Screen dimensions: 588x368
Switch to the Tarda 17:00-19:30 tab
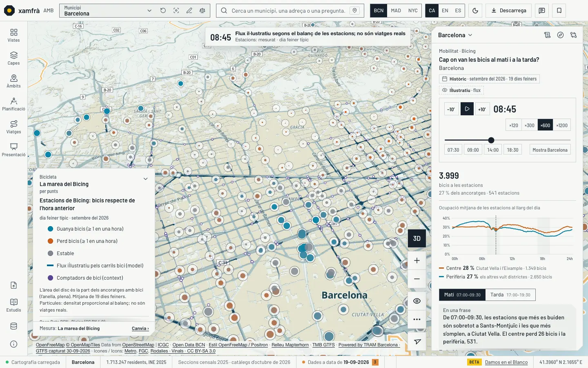pyautogui.click(x=510, y=295)
